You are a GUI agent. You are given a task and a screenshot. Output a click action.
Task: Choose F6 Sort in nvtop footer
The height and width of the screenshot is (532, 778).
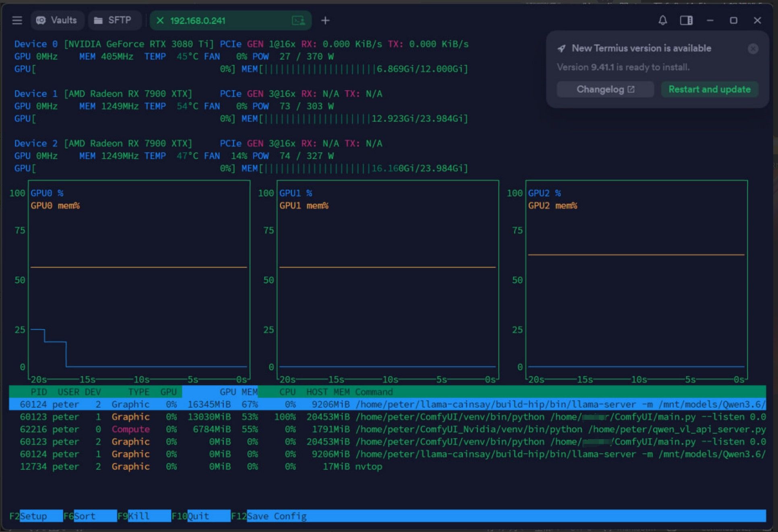tap(90, 516)
